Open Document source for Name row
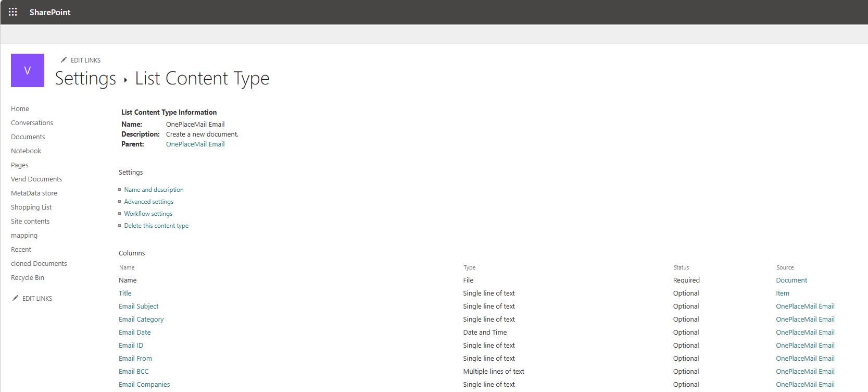 point(791,280)
